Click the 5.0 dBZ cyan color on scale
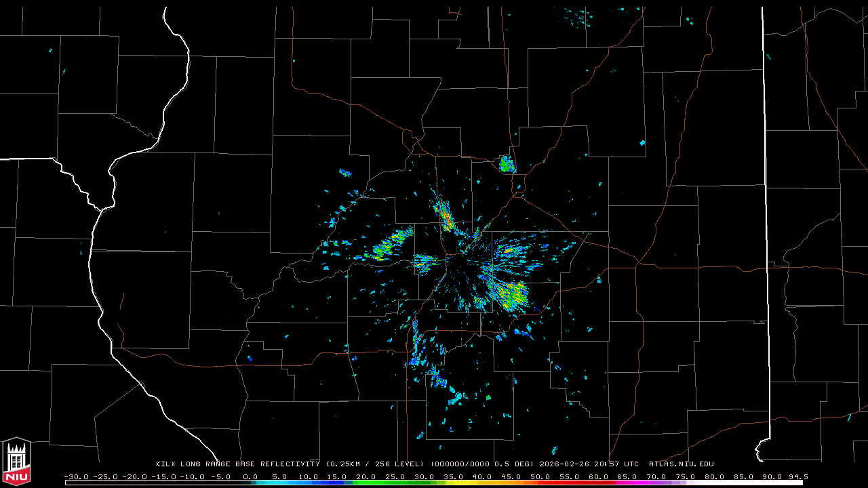Viewport: 868px width, 488px height. tap(279, 483)
